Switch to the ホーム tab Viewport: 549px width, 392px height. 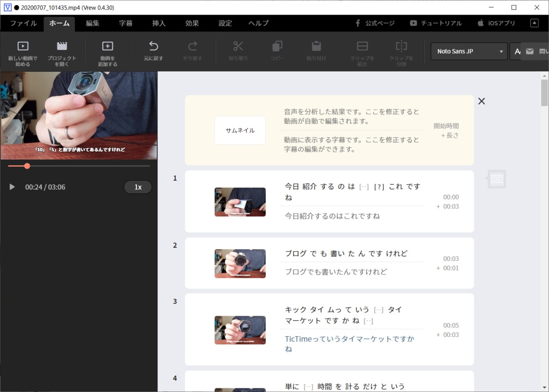coord(59,23)
